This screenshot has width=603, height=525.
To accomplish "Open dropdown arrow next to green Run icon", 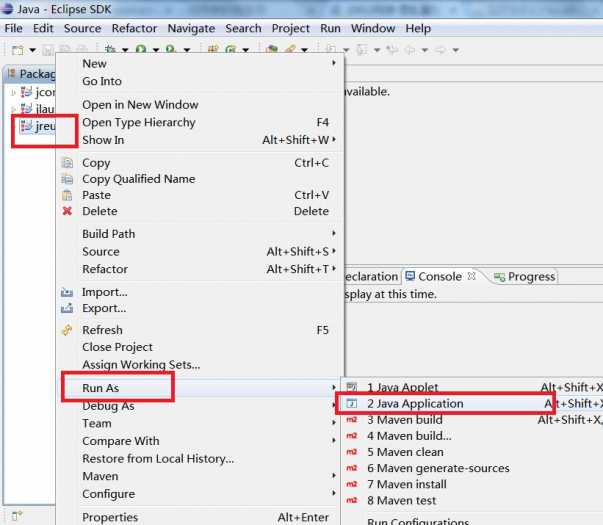I will [156, 50].
